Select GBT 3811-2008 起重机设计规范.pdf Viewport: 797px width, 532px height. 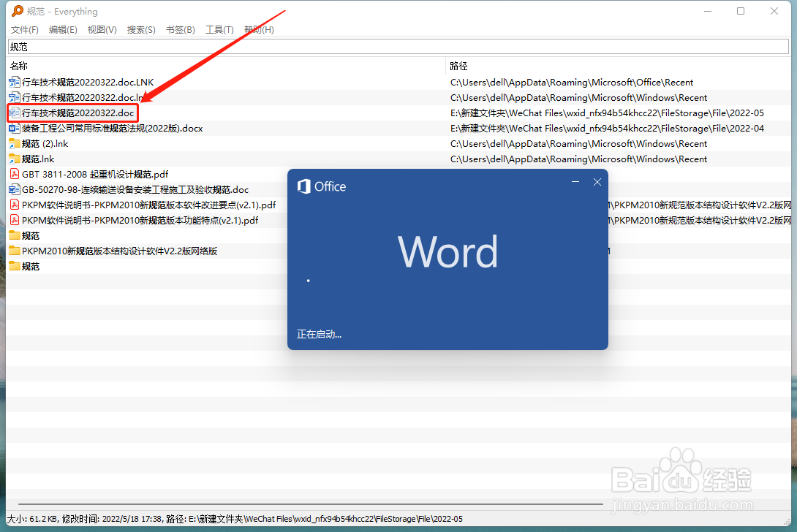(95, 174)
